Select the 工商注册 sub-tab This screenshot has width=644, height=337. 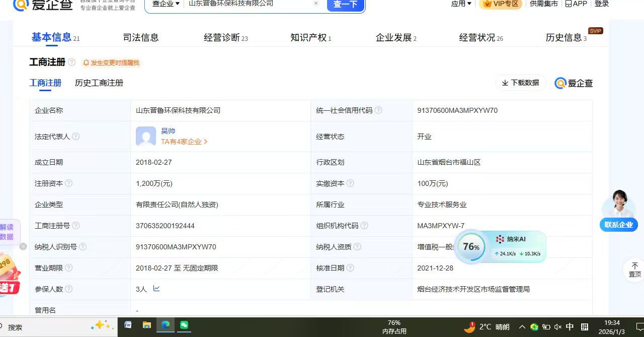(x=45, y=83)
